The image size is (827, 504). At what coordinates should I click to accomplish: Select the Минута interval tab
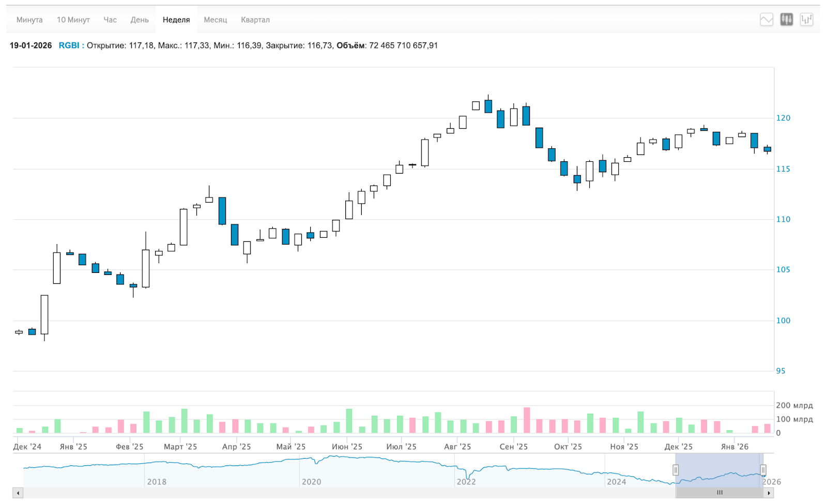(x=29, y=20)
